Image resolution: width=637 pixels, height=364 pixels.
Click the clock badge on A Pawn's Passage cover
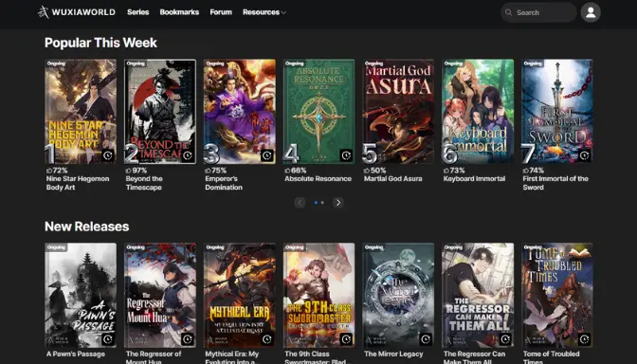tap(108, 339)
